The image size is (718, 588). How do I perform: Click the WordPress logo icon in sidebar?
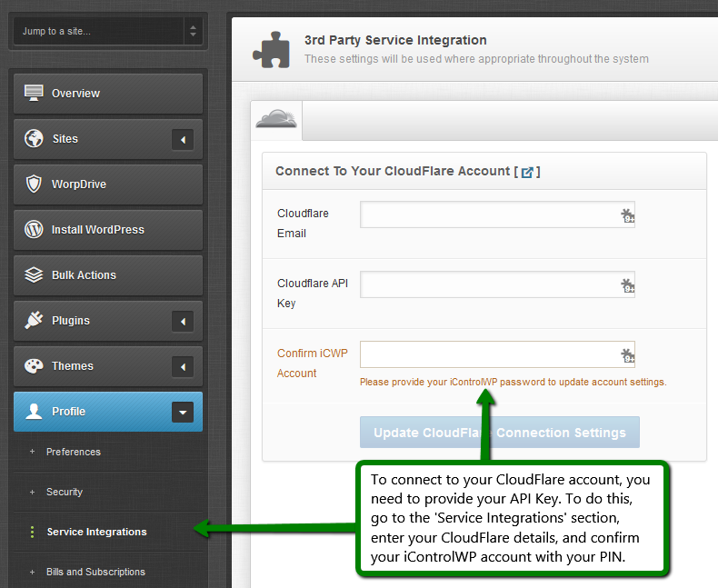(x=34, y=229)
